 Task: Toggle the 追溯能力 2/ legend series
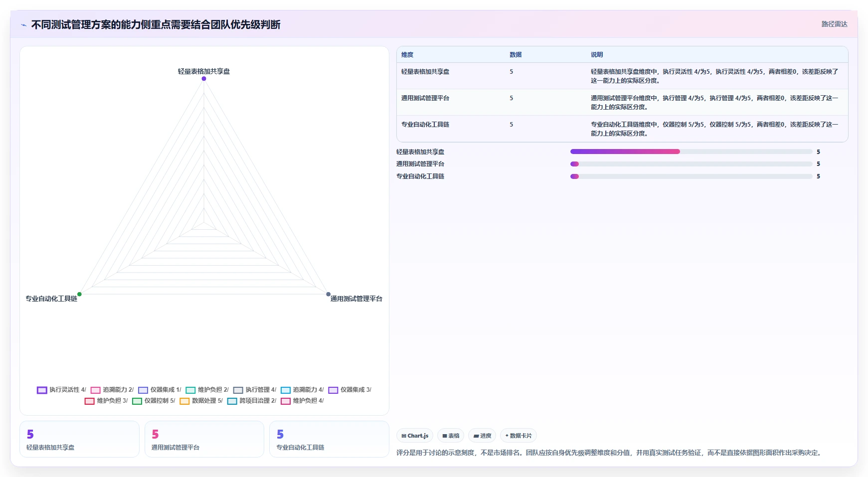coord(112,390)
